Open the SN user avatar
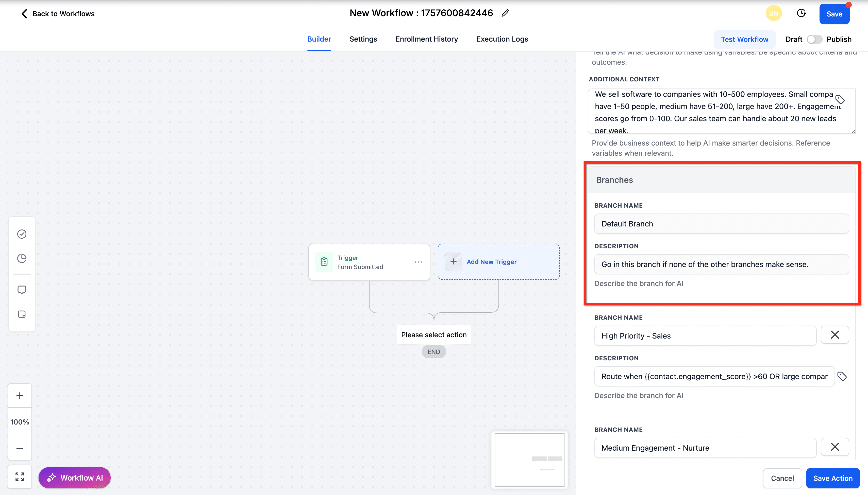This screenshot has width=868, height=495. pyautogui.click(x=773, y=13)
